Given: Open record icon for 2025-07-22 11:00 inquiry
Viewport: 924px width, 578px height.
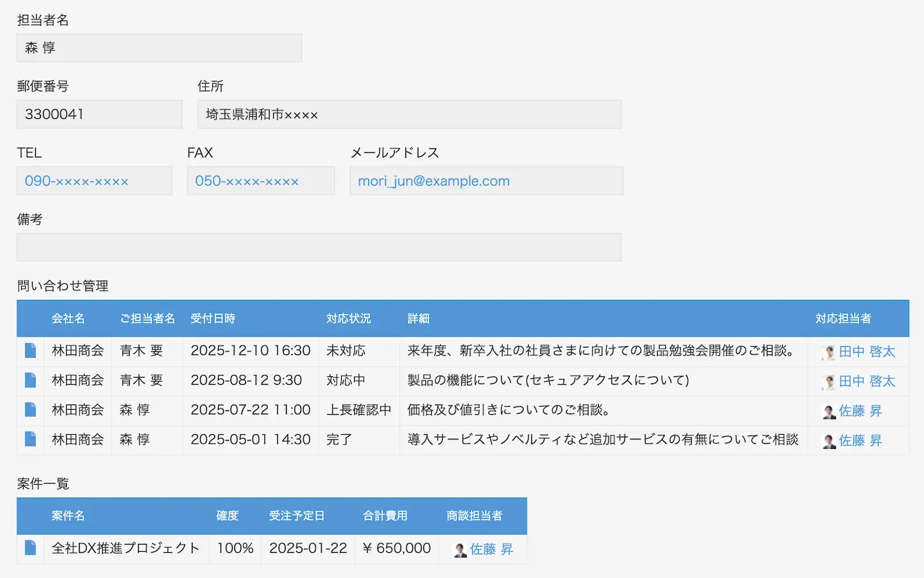Looking at the screenshot, I should [30, 410].
